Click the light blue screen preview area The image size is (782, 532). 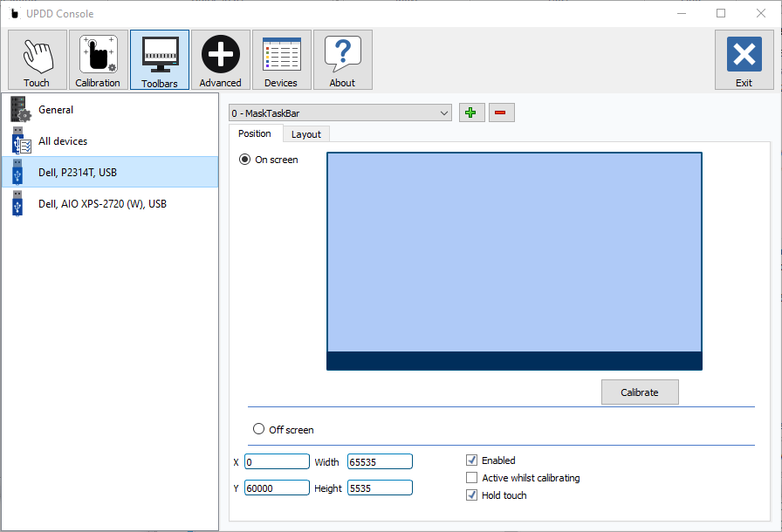pos(514,252)
